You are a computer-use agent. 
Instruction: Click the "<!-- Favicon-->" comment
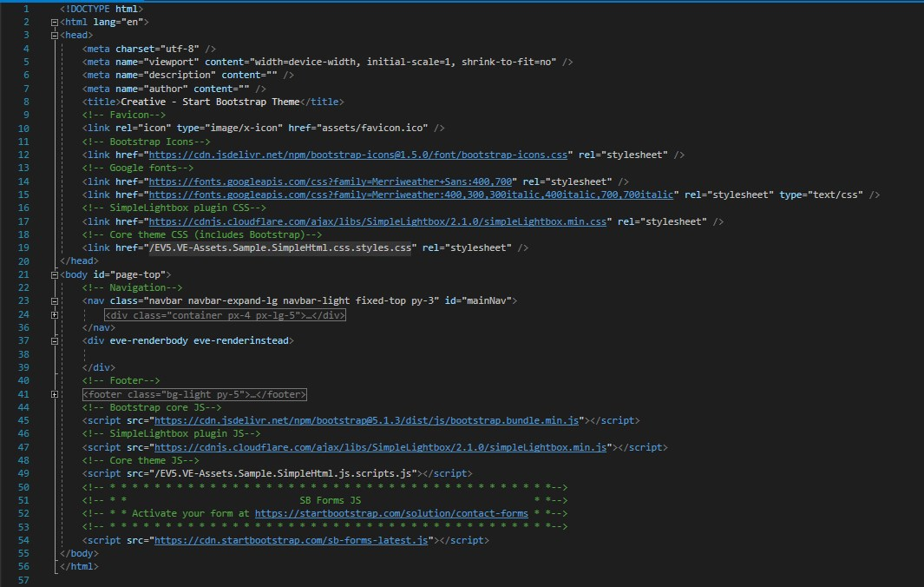click(x=124, y=115)
